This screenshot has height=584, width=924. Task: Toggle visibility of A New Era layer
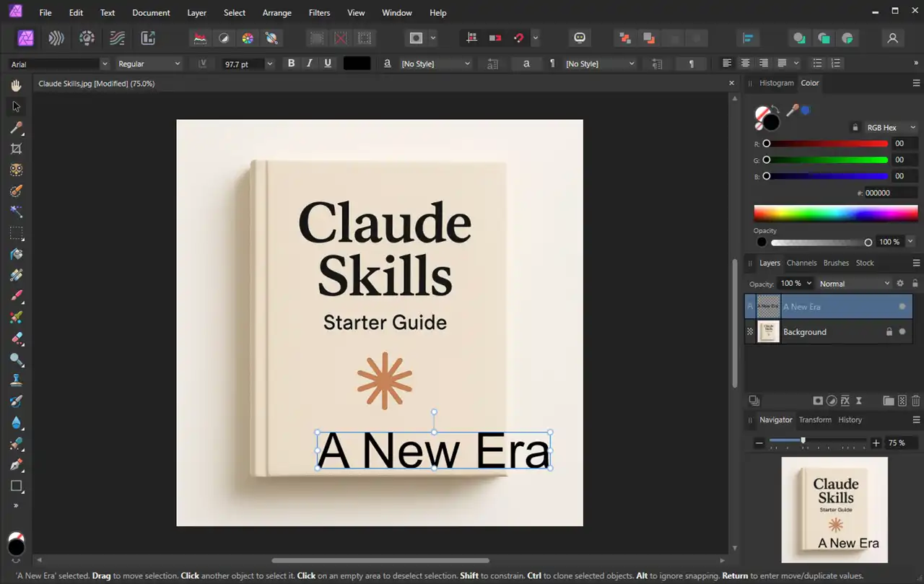click(902, 307)
